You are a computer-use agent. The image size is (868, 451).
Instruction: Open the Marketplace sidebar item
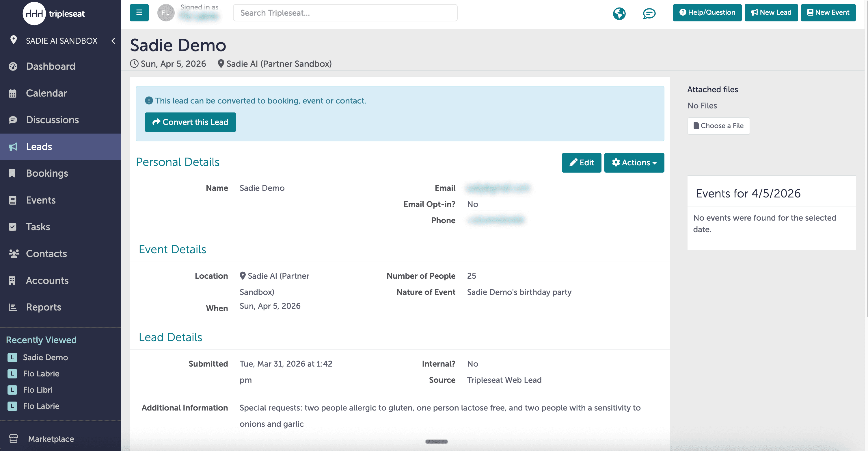point(51,439)
